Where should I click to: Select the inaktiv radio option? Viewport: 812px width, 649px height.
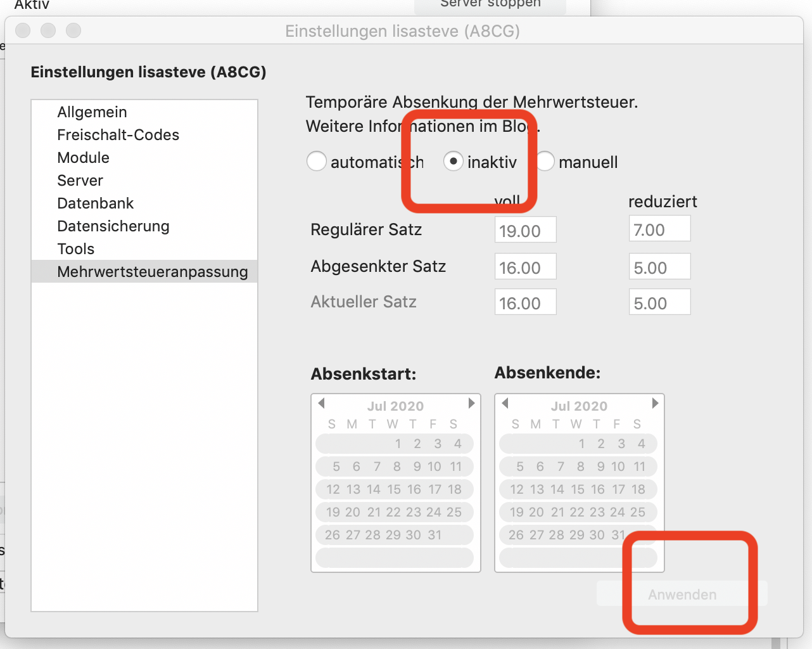point(453,162)
